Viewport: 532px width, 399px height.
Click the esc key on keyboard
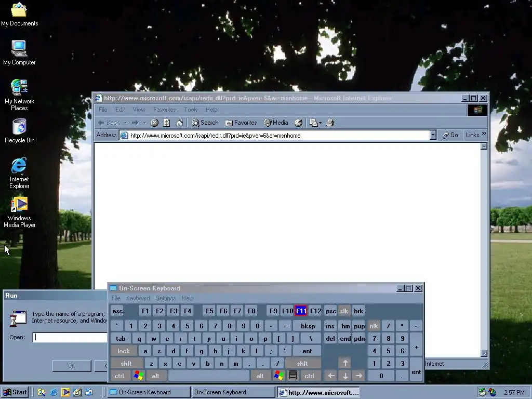click(117, 311)
